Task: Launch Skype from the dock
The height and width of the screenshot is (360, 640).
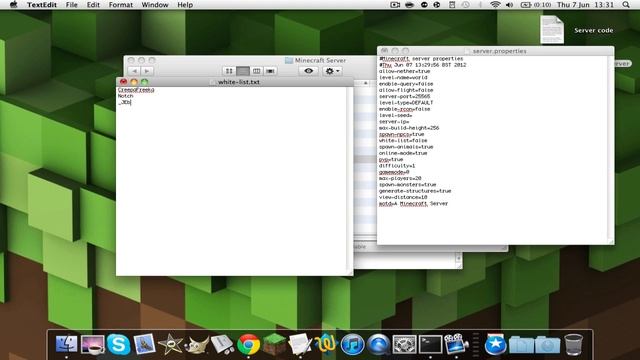Action: pyautogui.click(x=118, y=344)
